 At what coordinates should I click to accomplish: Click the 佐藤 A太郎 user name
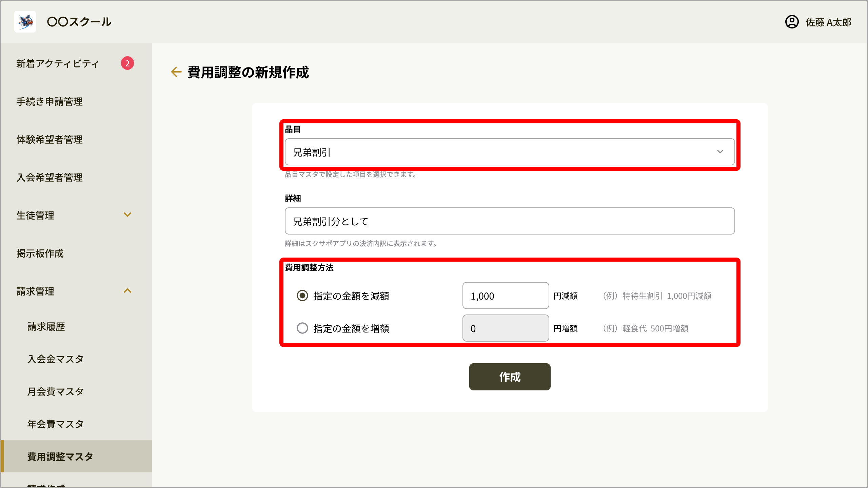828,22
